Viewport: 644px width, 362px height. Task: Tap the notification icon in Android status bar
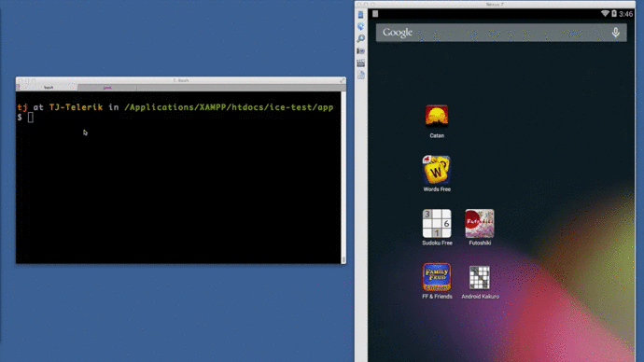(x=375, y=14)
